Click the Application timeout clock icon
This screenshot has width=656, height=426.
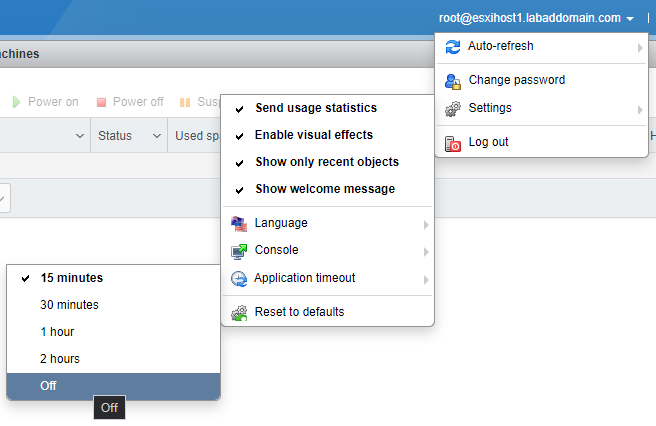(239, 279)
